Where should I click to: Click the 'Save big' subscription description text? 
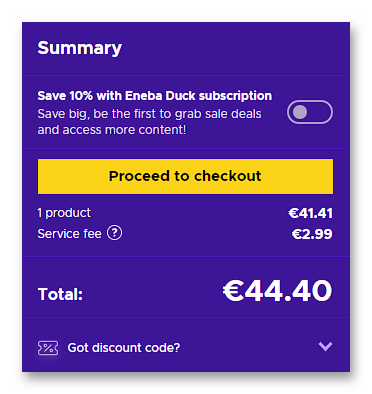[x=149, y=122]
